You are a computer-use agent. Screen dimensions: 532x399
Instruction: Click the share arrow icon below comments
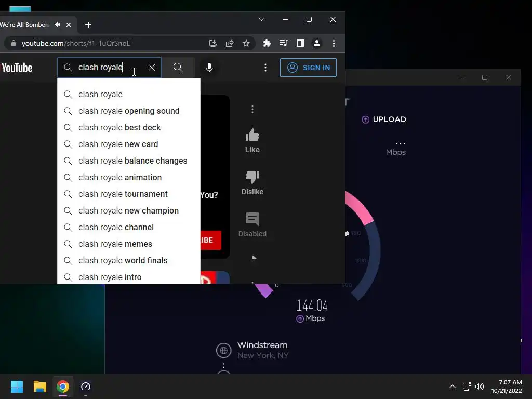(x=254, y=257)
